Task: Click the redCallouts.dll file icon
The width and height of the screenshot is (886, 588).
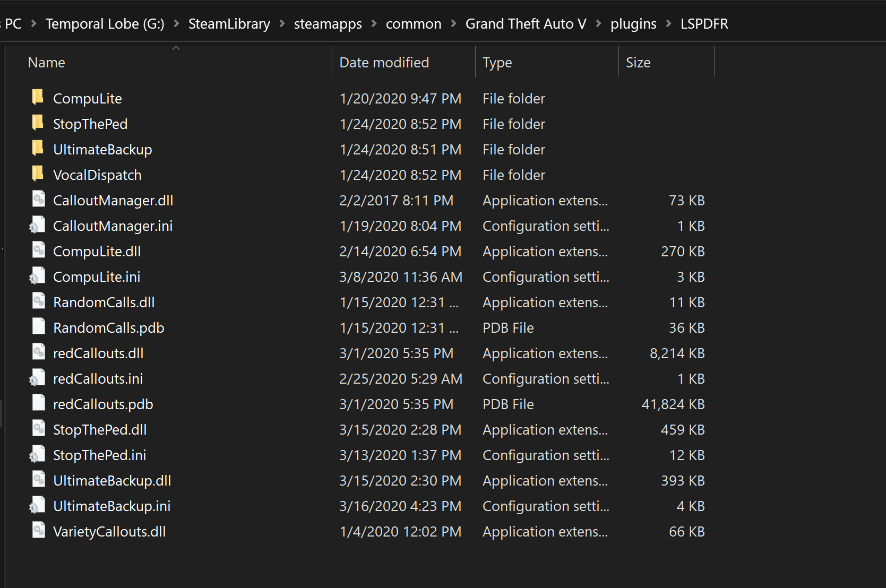Action: 38,352
